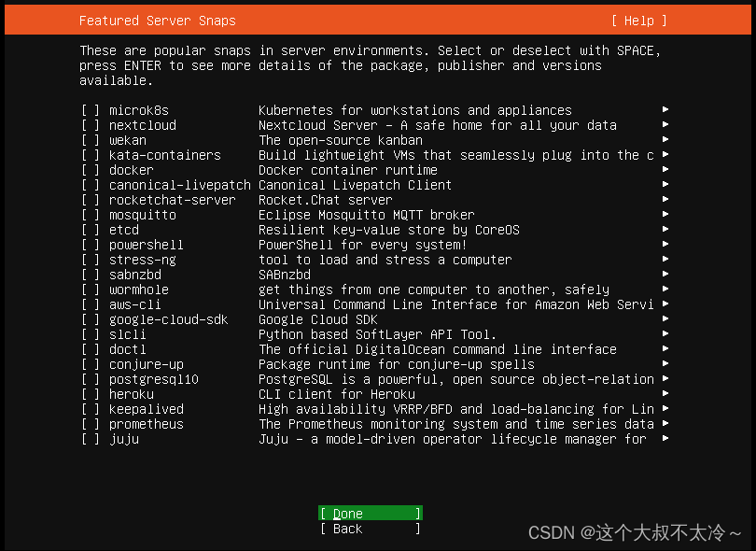Click 'Python based SoftLayer API Tool.' text

click(x=377, y=335)
